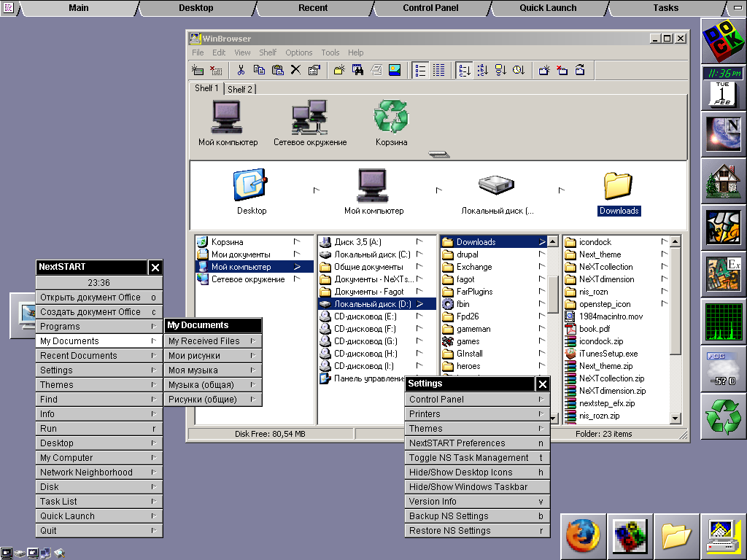Click the rename shelf toolbar icon
This screenshot has width=747, height=560.
tap(580, 71)
